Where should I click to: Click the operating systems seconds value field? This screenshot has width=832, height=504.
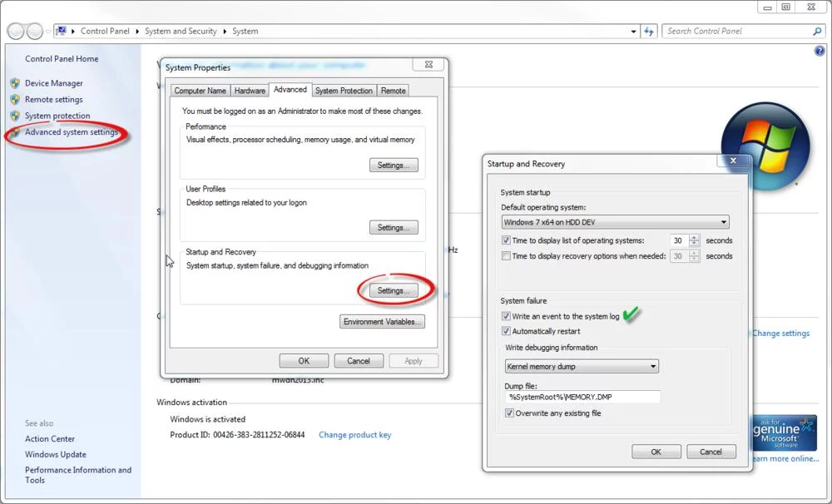pyautogui.click(x=679, y=240)
